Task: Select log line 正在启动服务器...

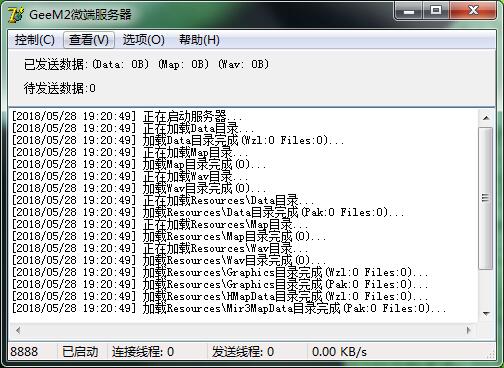Action: pos(127,116)
